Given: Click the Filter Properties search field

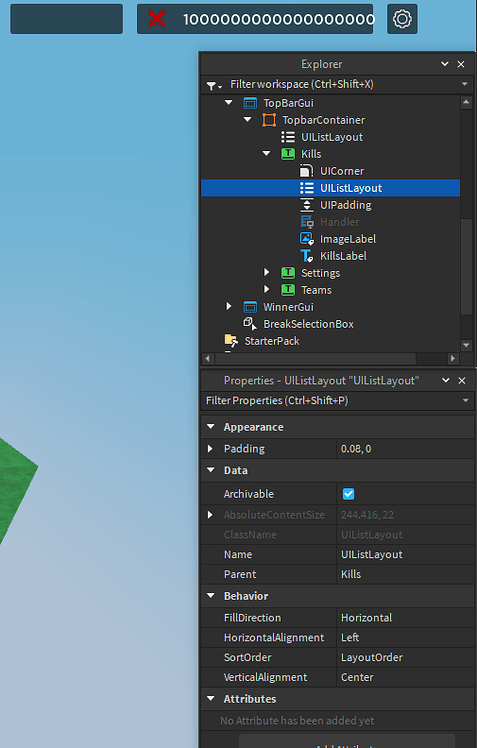Looking at the screenshot, I should click(x=337, y=401).
